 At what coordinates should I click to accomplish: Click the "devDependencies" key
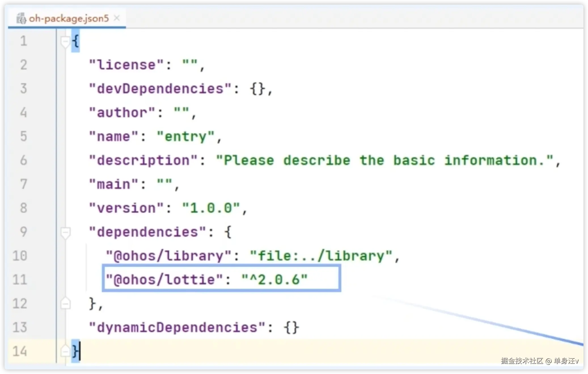(x=160, y=89)
